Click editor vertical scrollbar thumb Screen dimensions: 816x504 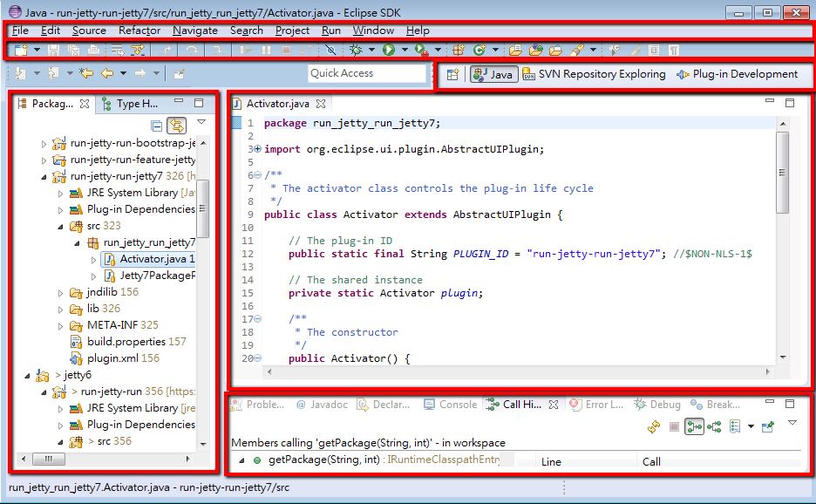tap(782, 173)
